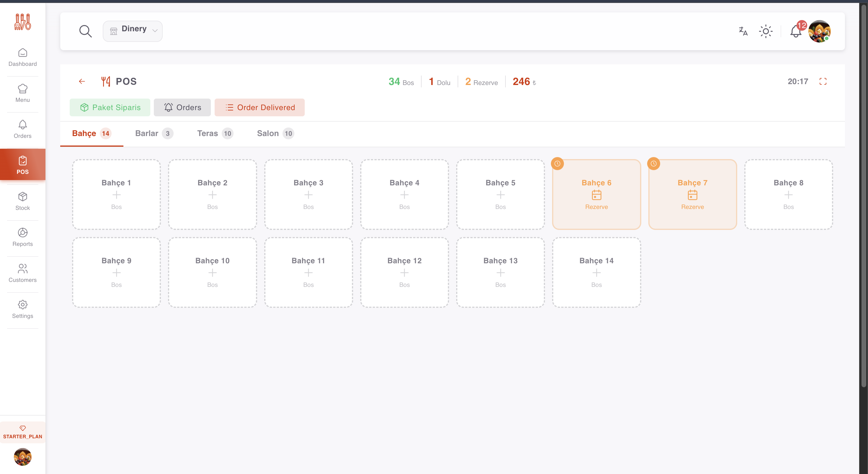
Task: Open the user profile avatar in header
Action: coord(820,31)
